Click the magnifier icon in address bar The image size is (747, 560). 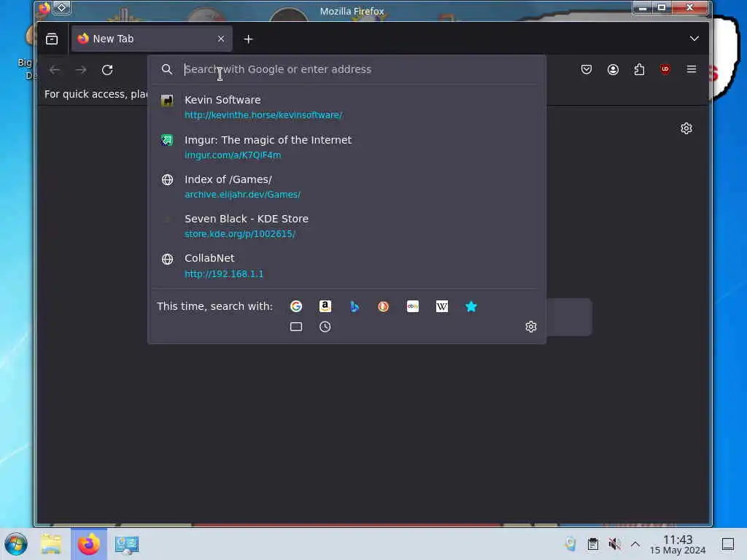(x=167, y=69)
